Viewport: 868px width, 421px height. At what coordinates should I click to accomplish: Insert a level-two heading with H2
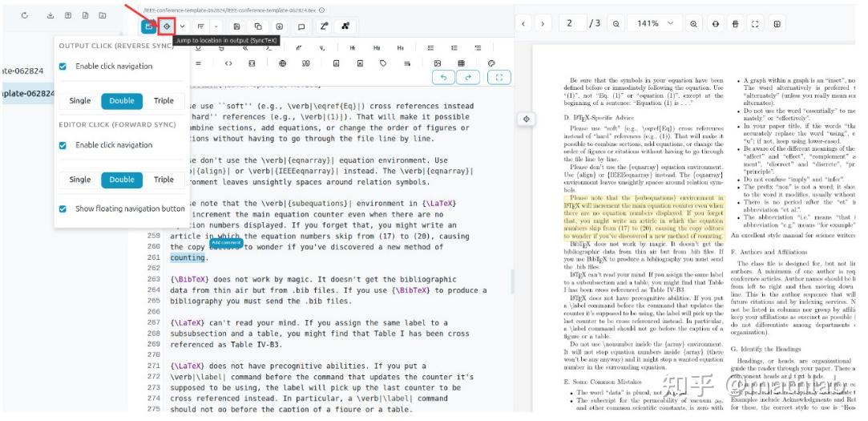[x=377, y=48]
